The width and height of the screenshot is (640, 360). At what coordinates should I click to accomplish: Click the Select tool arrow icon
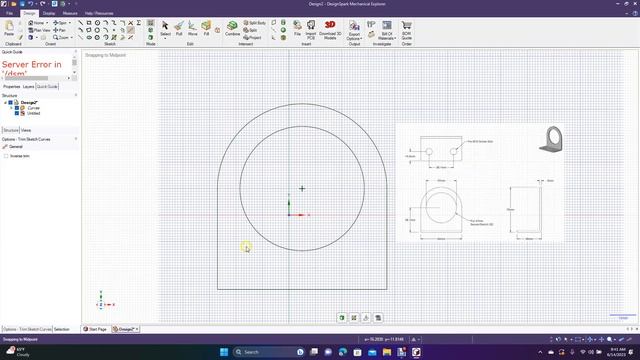point(165,26)
